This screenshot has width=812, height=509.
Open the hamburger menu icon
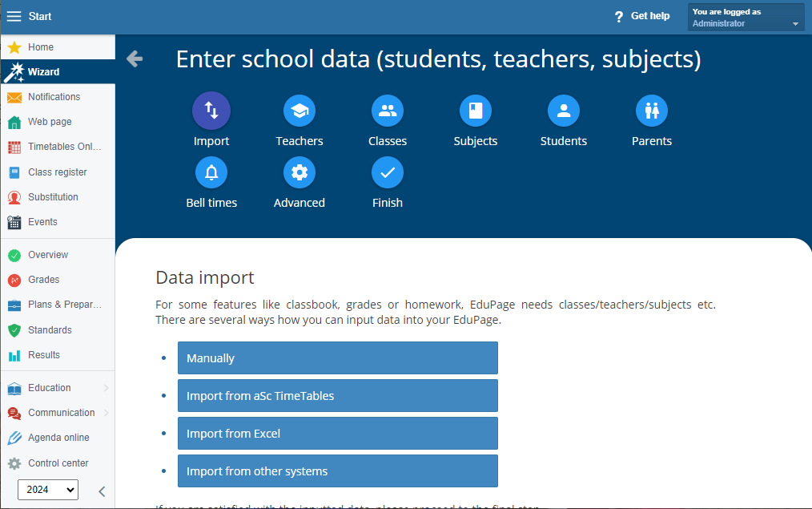pos(14,17)
